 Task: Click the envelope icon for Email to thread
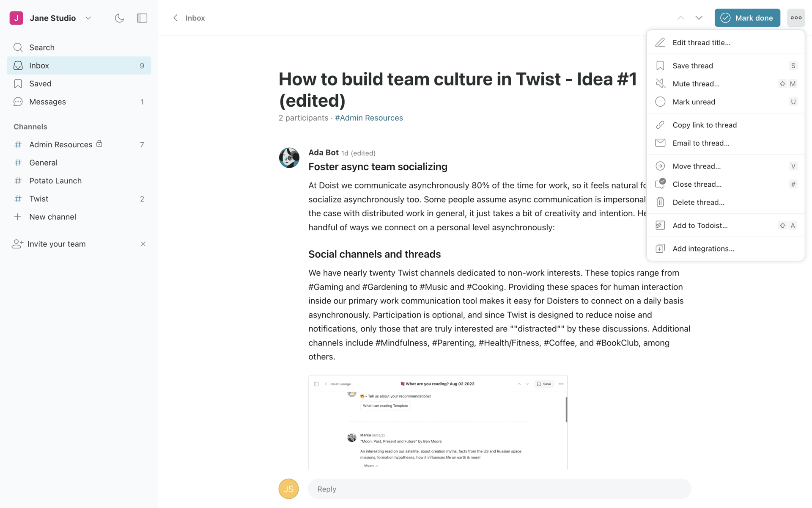660,143
